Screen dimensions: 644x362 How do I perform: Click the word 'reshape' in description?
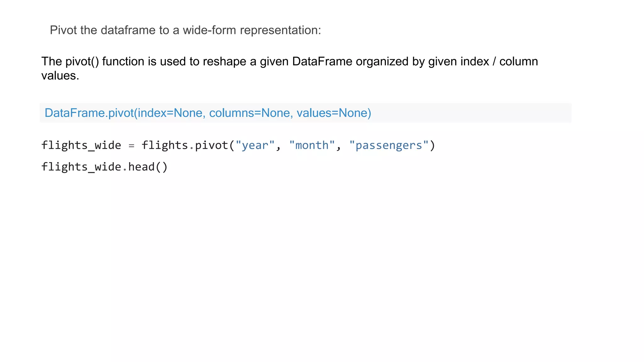[225, 61]
